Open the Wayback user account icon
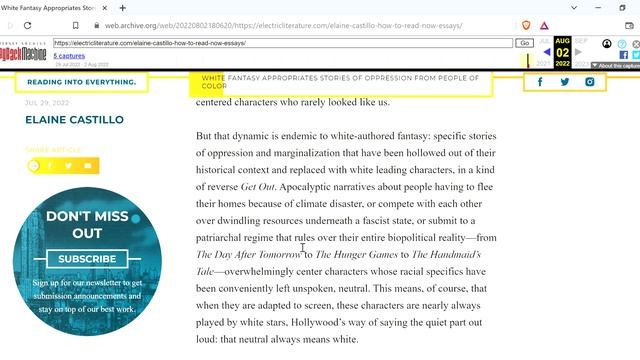 point(607,43)
